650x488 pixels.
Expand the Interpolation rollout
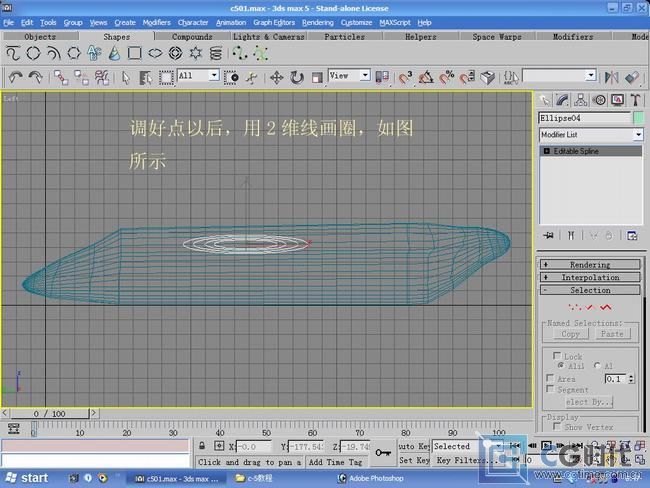click(x=590, y=277)
